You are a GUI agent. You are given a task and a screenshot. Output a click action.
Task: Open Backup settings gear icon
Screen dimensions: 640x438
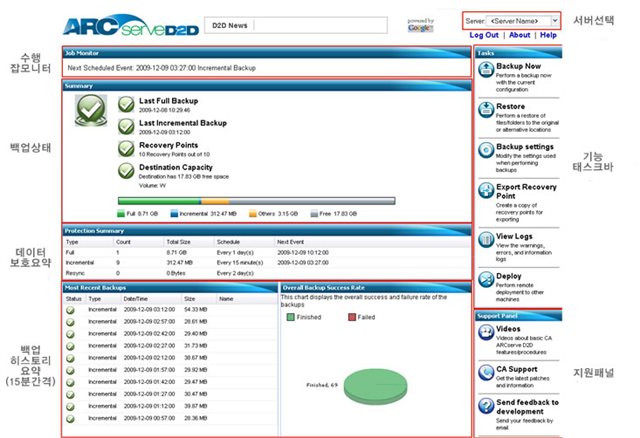(486, 150)
